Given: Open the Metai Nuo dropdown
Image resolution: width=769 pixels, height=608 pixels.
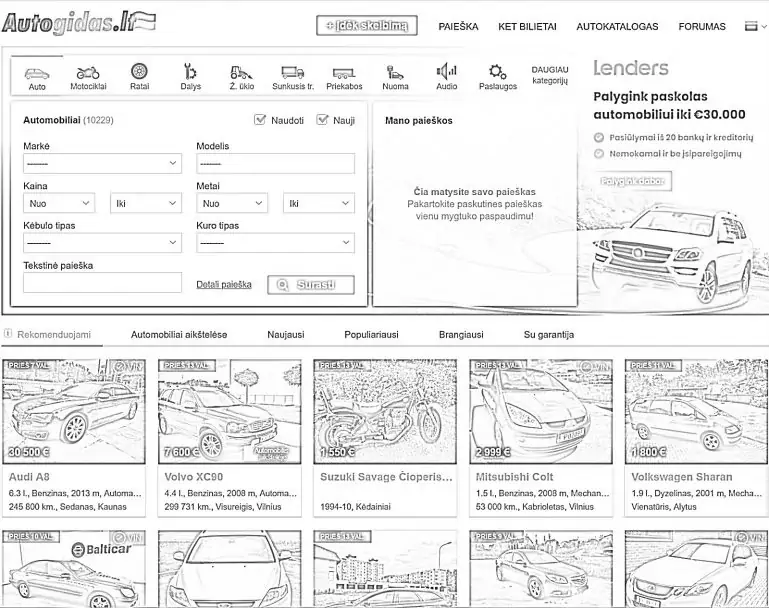Looking at the screenshot, I should (232, 203).
